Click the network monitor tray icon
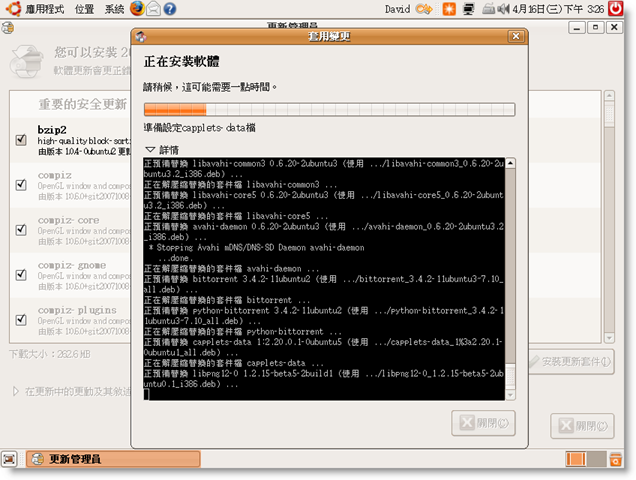Screen dimensions: 636x480 (468, 9)
